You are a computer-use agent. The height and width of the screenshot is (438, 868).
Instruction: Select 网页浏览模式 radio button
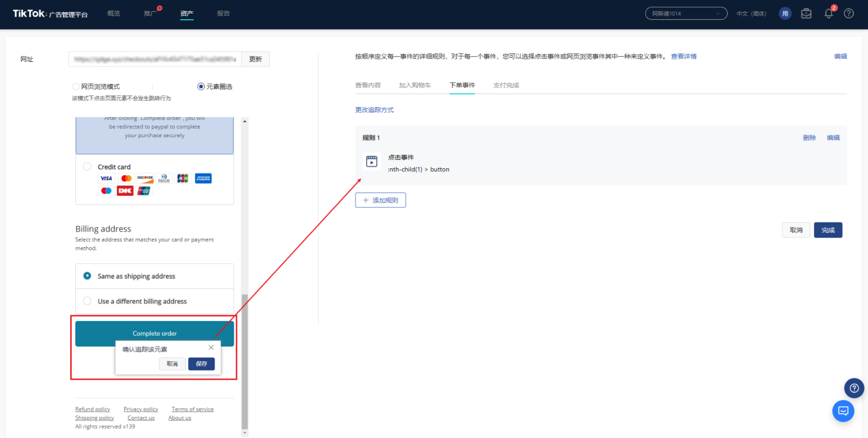click(x=76, y=87)
